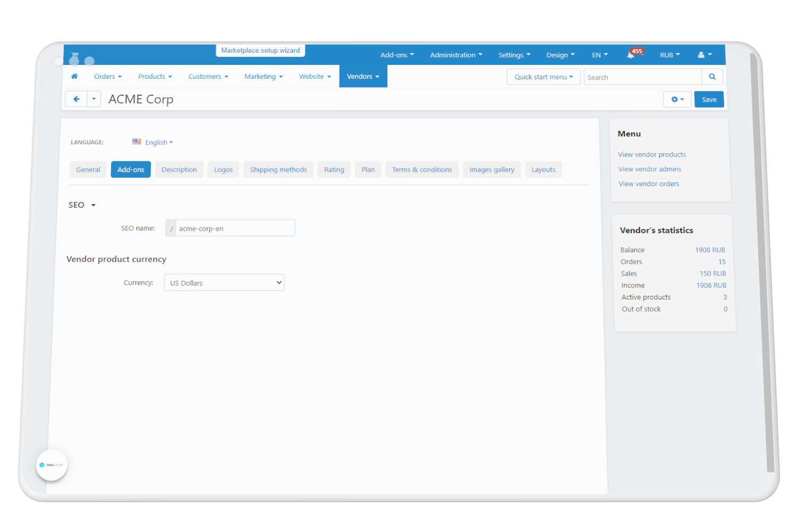Open the Customers menu
Screen dimensions: 798x532
tap(208, 77)
